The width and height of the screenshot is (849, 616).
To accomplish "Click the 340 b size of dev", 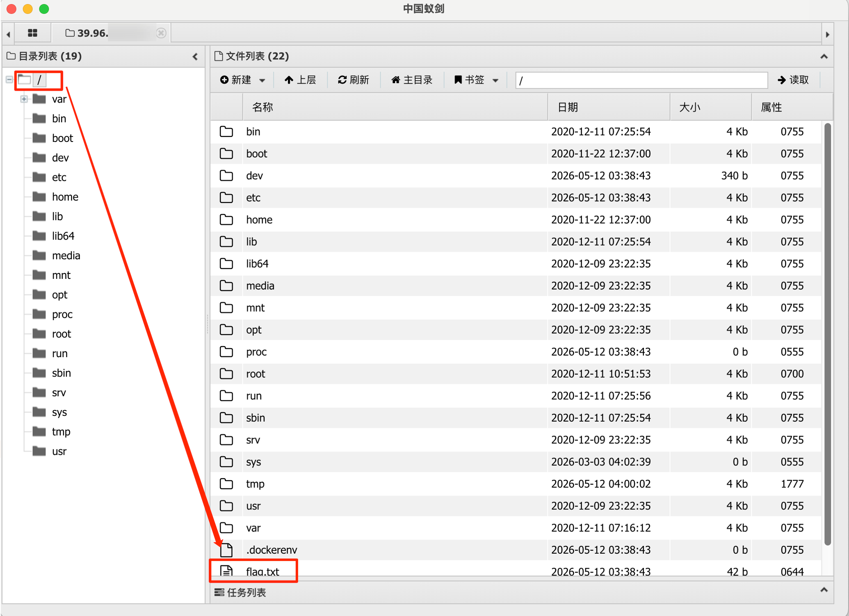I will click(x=734, y=176).
